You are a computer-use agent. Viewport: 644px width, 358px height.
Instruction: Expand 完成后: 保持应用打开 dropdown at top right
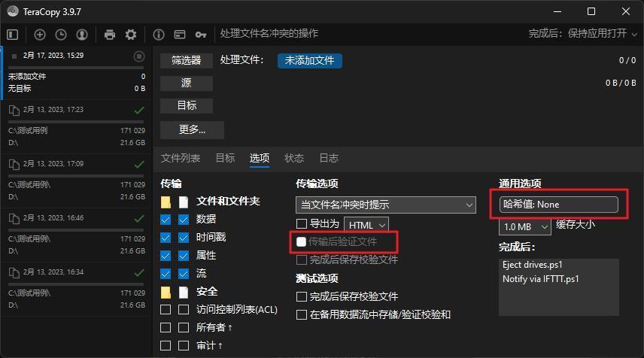pos(583,34)
